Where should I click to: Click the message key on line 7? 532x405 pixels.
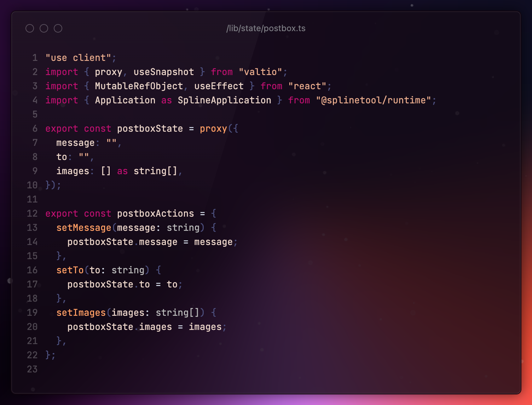pyautogui.click(x=75, y=143)
